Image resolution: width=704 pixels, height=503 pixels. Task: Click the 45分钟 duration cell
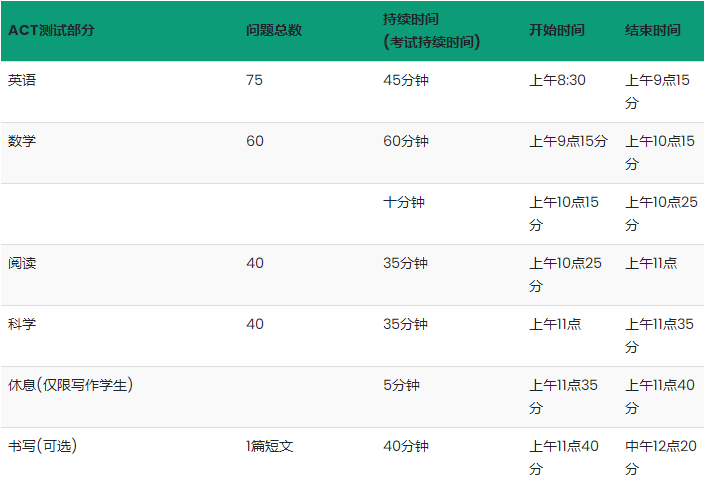point(405,80)
